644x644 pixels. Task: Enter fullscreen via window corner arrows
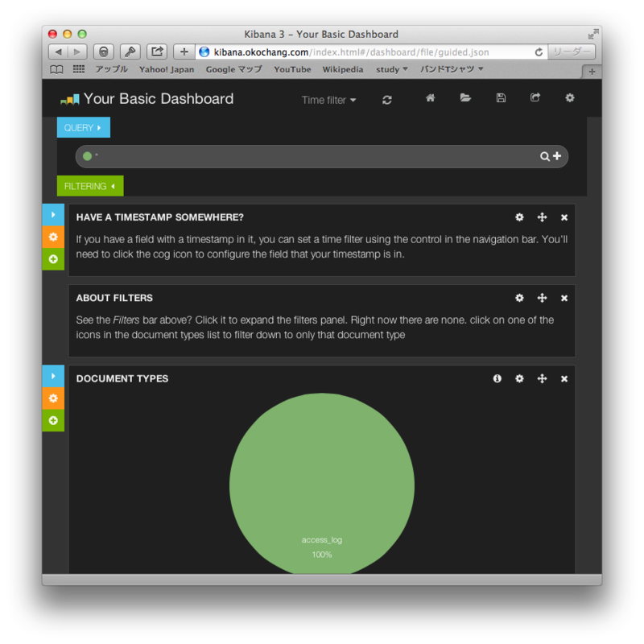pyautogui.click(x=593, y=34)
